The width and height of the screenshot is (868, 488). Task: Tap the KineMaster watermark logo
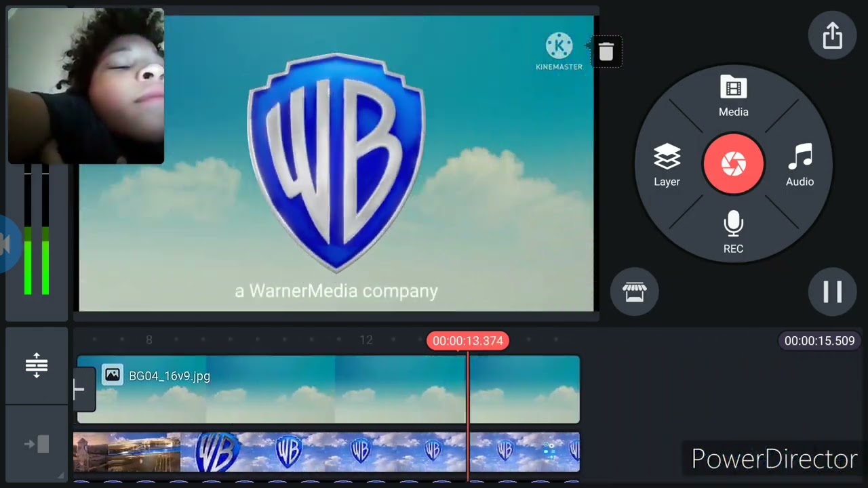(x=559, y=52)
